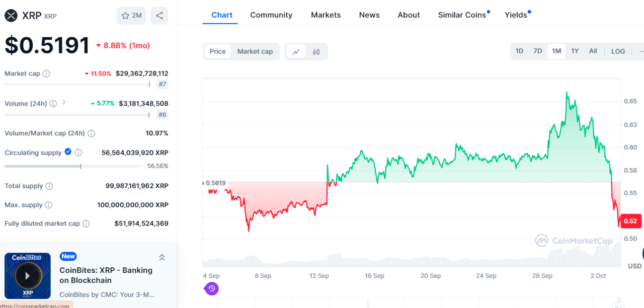Screen dimensions: 644x308
Task: Switch to candlestick chart view icon
Action: 316,51
